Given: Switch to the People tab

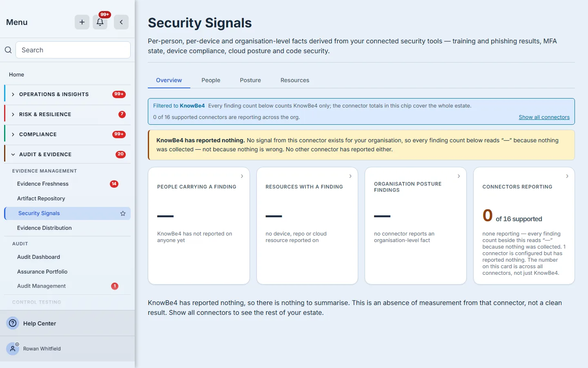Looking at the screenshot, I should (x=211, y=80).
